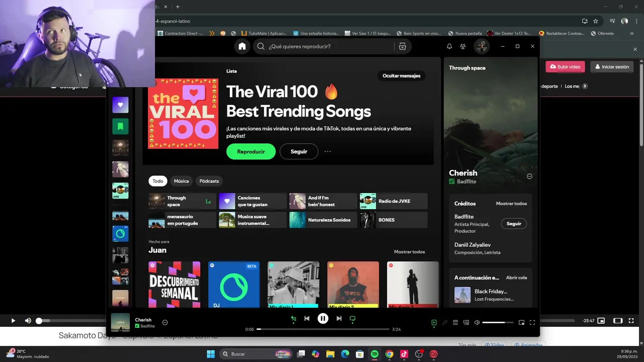Open the DJ circle playlist in sidebar
Screen dimensions: 644x362
120,234
